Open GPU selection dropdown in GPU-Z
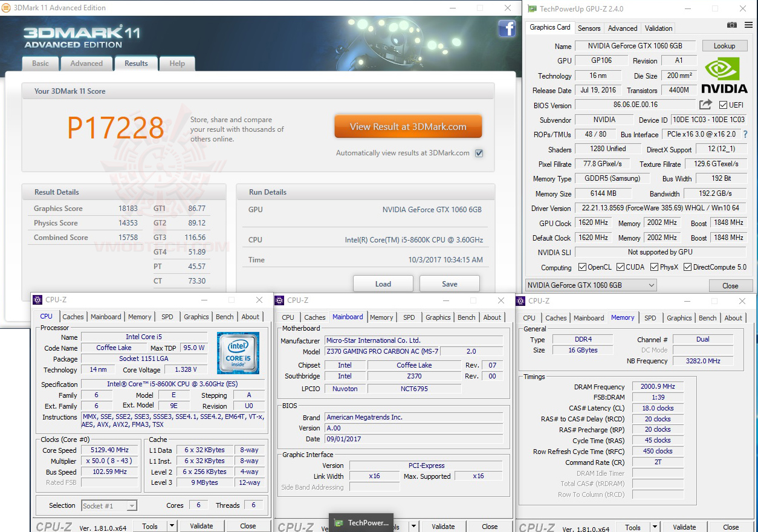Image resolution: width=758 pixels, height=532 pixels. pyautogui.click(x=591, y=285)
